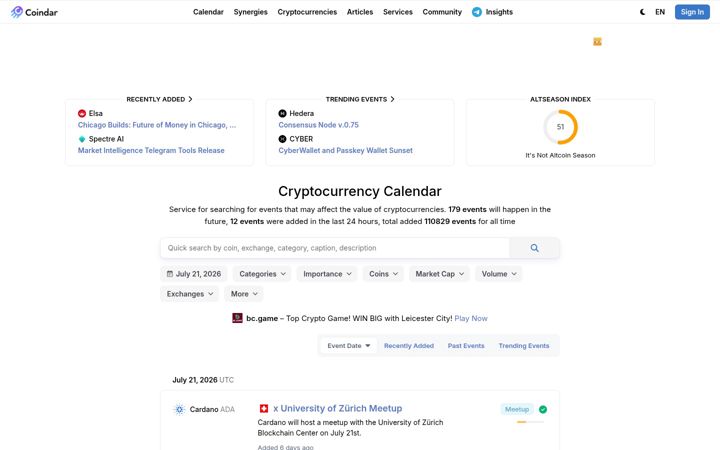Click the Spectre AI name text
The image size is (720, 450).
106,139
